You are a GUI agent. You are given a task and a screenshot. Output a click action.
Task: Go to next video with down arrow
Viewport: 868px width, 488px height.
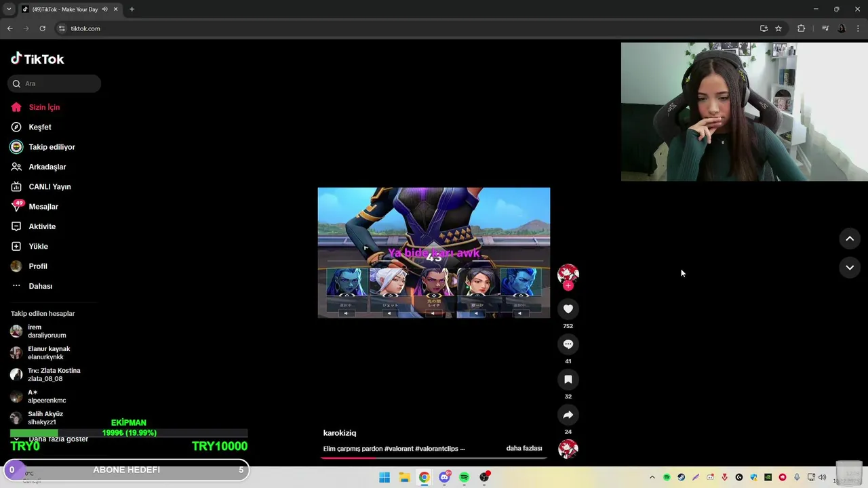tap(850, 268)
